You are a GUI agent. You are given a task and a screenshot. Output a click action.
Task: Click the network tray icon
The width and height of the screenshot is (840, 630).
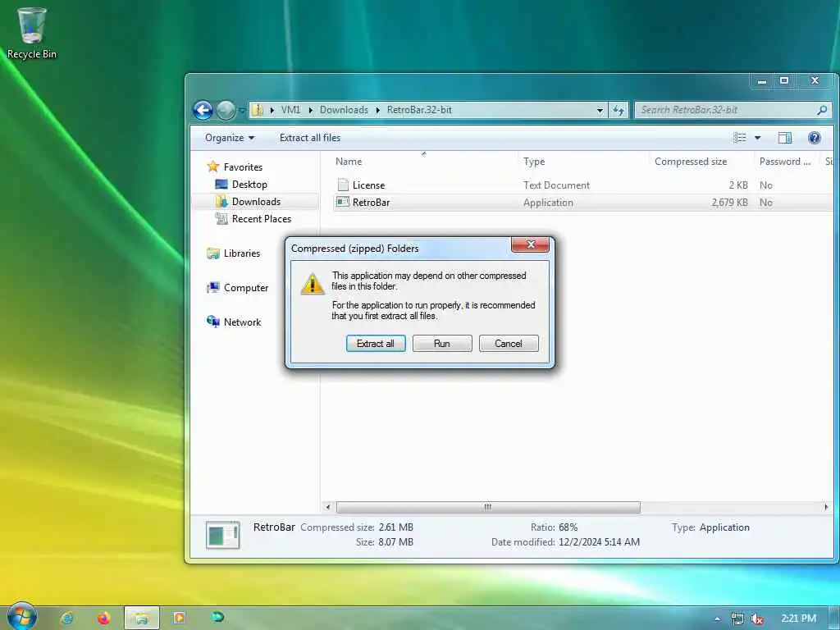click(x=737, y=619)
